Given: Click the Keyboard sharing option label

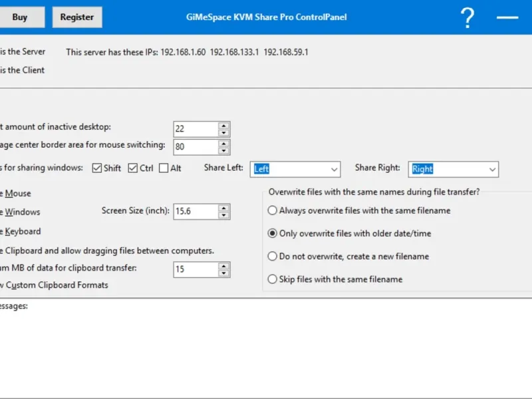Looking at the screenshot, I should point(21,231).
